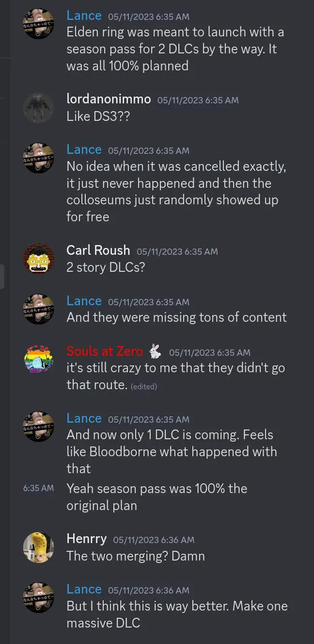Click Lance's avatar on 'And now only 1 DLC'
314x644 pixels.
tap(38, 427)
